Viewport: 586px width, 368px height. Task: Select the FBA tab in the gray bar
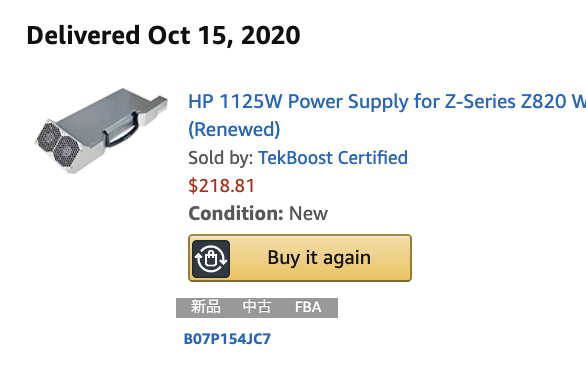[x=308, y=307]
